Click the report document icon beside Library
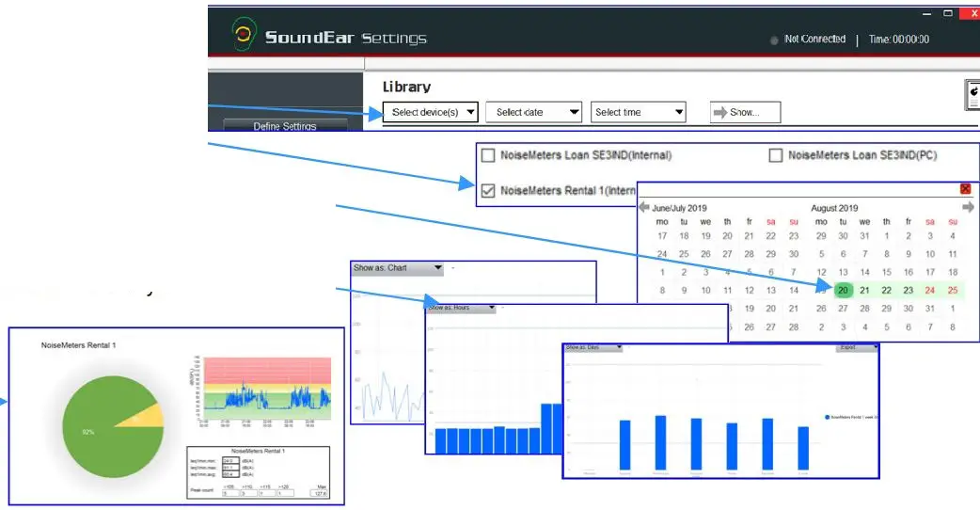The image size is (980, 510). point(972,95)
